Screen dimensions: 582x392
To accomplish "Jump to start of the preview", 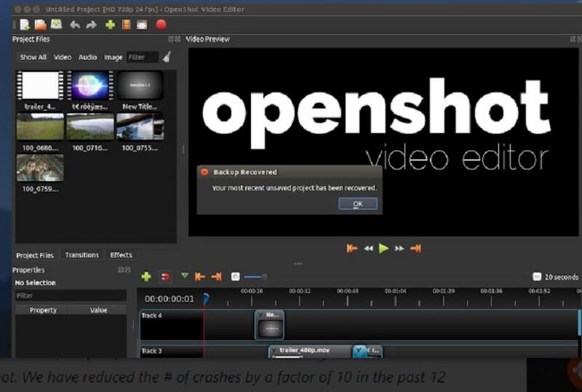I will [351, 248].
